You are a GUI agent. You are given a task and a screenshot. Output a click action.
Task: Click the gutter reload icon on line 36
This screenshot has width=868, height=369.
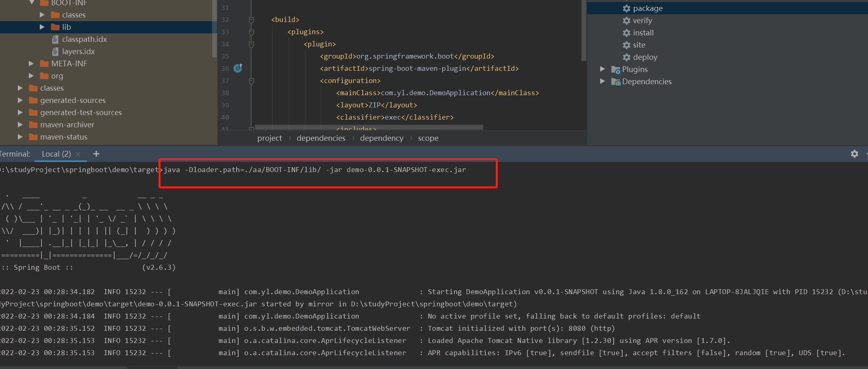click(238, 68)
